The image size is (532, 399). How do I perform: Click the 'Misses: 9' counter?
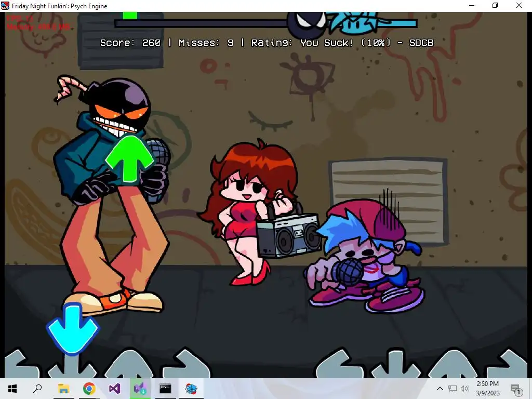coord(206,43)
